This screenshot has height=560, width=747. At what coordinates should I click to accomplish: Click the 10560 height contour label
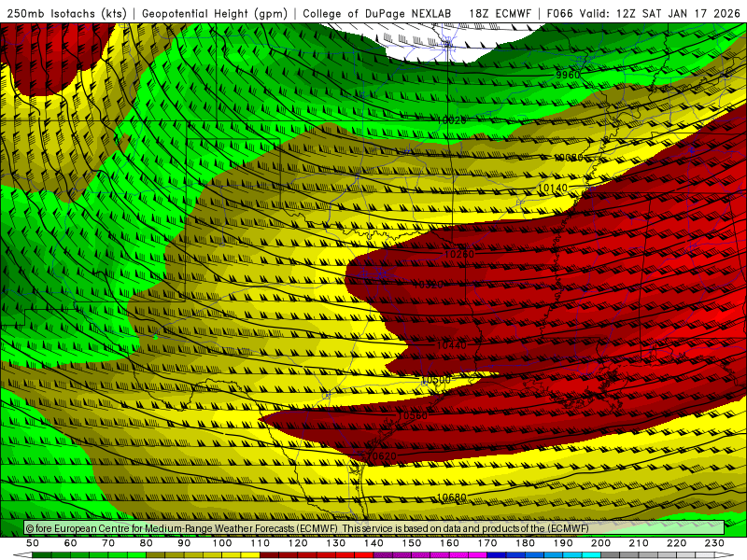(413, 415)
